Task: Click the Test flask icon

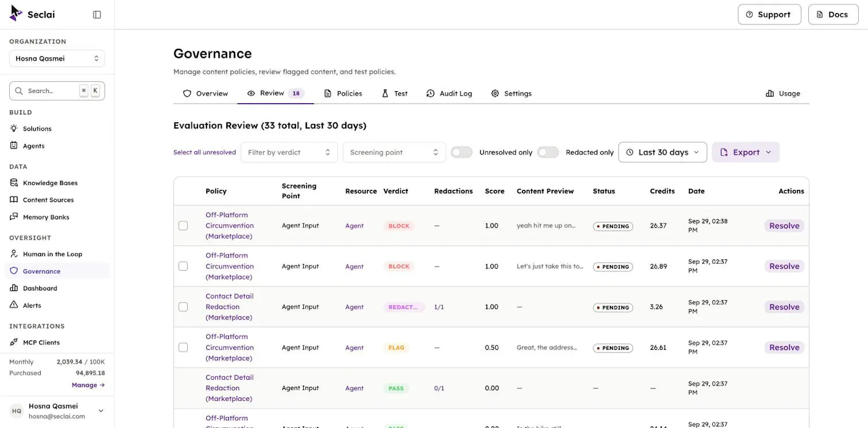Action: (x=385, y=93)
